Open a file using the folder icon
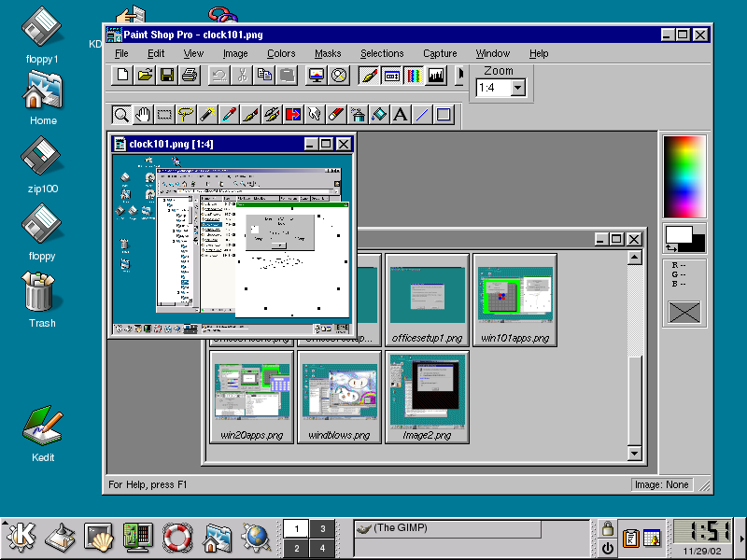The height and width of the screenshot is (560, 747). tap(145, 76)
